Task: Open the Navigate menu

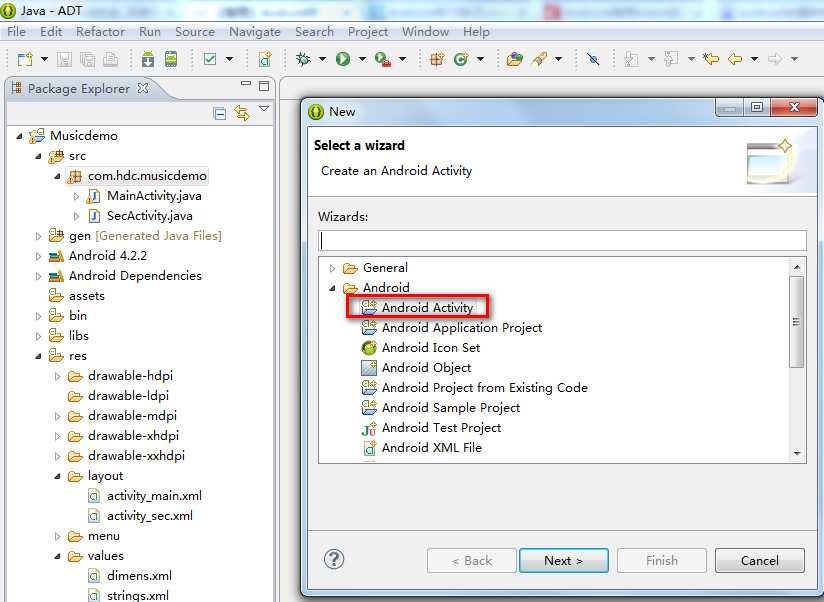Action: 255,32
